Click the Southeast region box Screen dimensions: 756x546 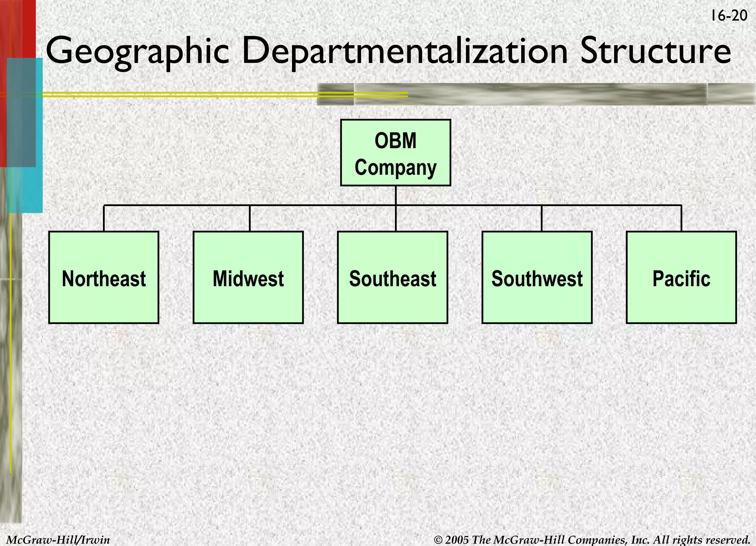tap(392, 277)
